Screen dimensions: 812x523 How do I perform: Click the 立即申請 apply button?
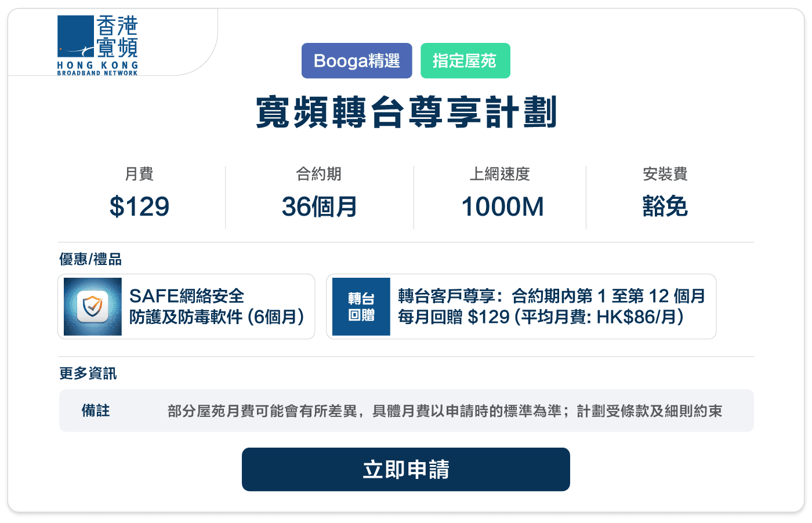click(406, 470)
